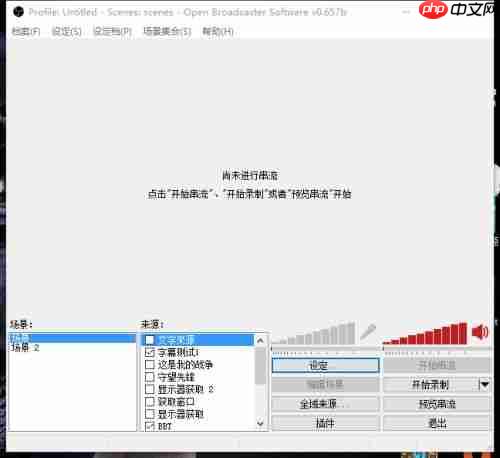Open the 插件 plugins button

pos(326,423)
